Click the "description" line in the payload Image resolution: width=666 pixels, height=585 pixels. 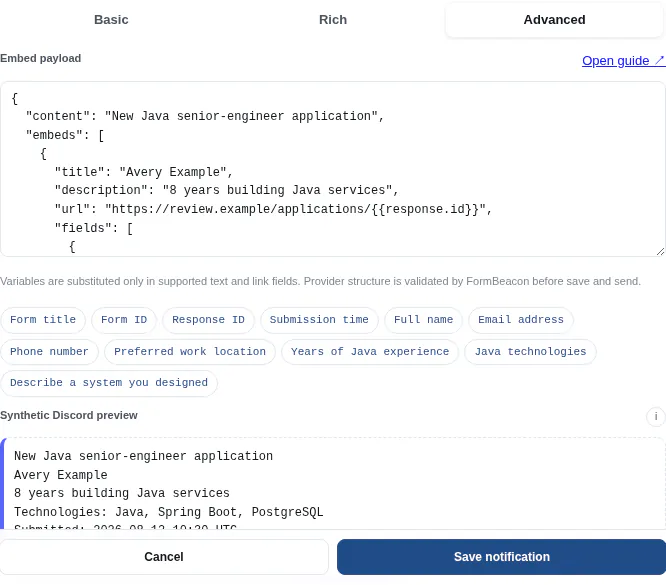click(226, 190)
